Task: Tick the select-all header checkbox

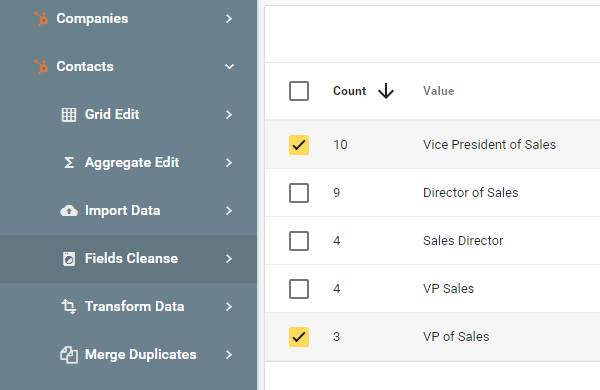Action: tap(299, 91)
